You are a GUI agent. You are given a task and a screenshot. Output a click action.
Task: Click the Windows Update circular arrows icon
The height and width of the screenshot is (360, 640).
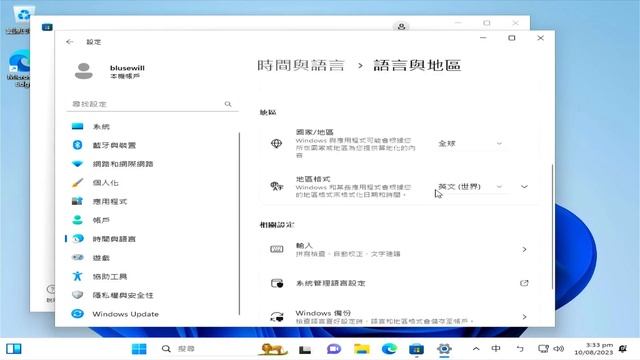coord(77,313)
